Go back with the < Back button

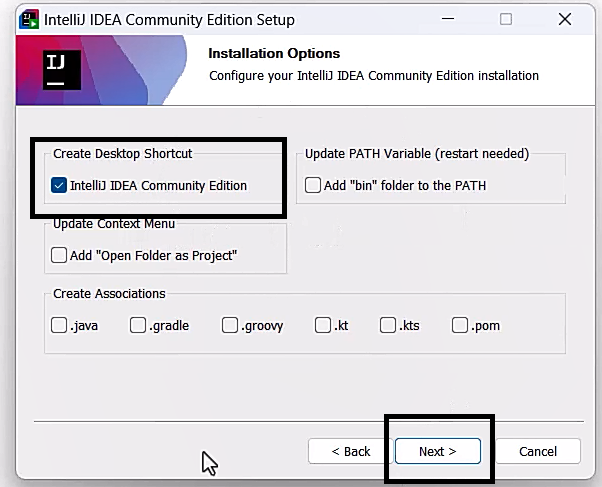(351, 451)
